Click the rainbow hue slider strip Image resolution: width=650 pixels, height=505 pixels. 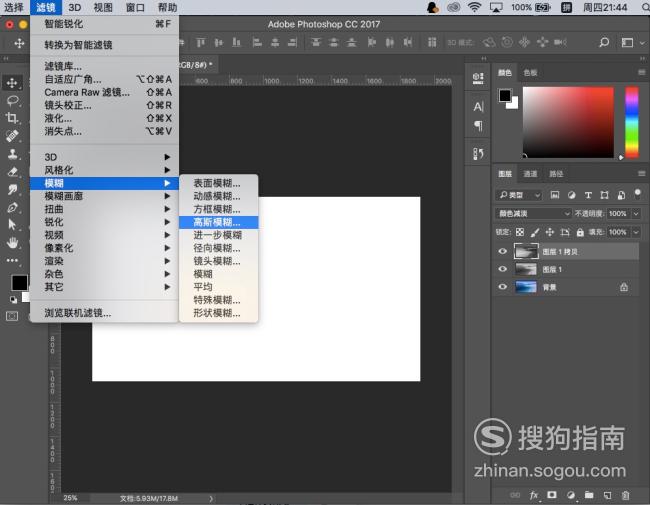pos(632,122)
